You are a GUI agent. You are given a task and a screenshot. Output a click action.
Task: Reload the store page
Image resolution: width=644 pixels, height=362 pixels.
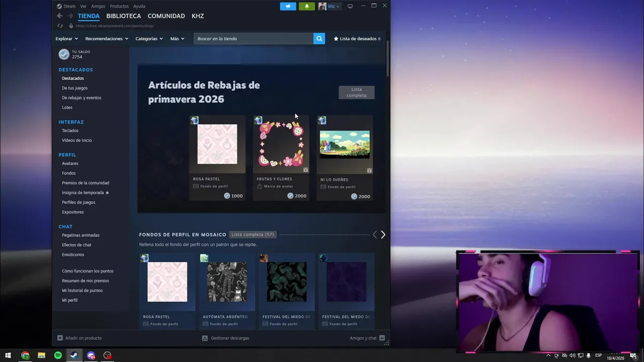[x=60, y=26]
